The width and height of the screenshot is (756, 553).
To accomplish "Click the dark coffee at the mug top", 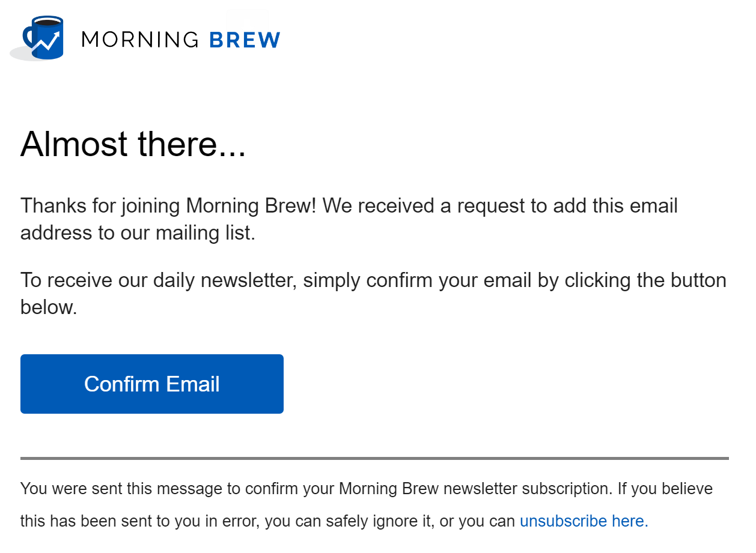I will 49,23.
